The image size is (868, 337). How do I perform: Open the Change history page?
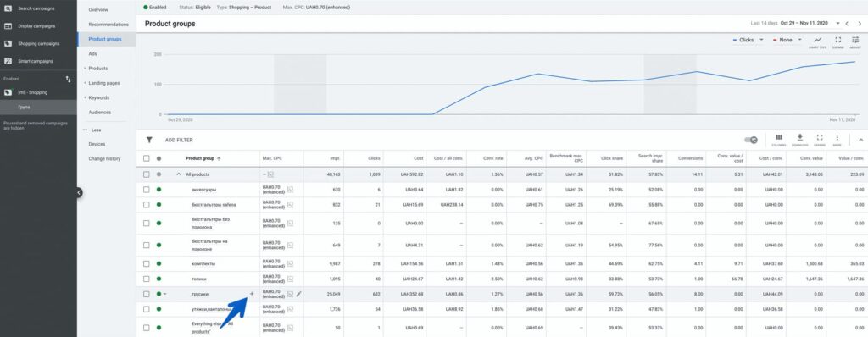[104, 159]
